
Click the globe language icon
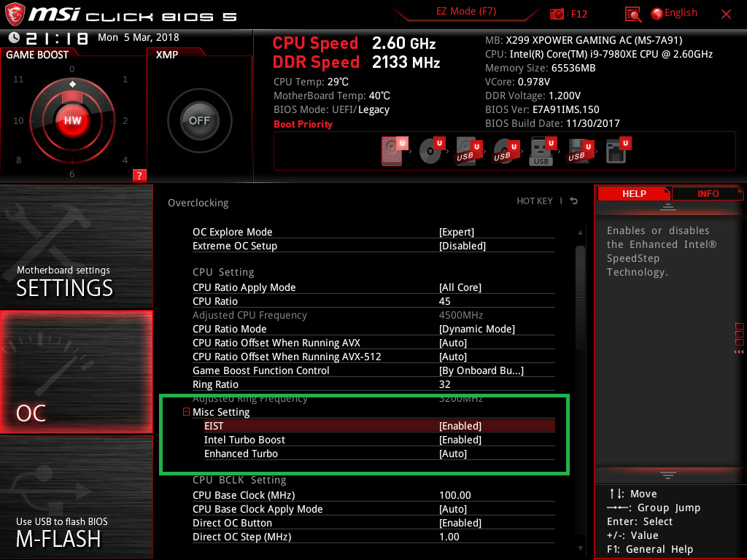click(657, 14)
